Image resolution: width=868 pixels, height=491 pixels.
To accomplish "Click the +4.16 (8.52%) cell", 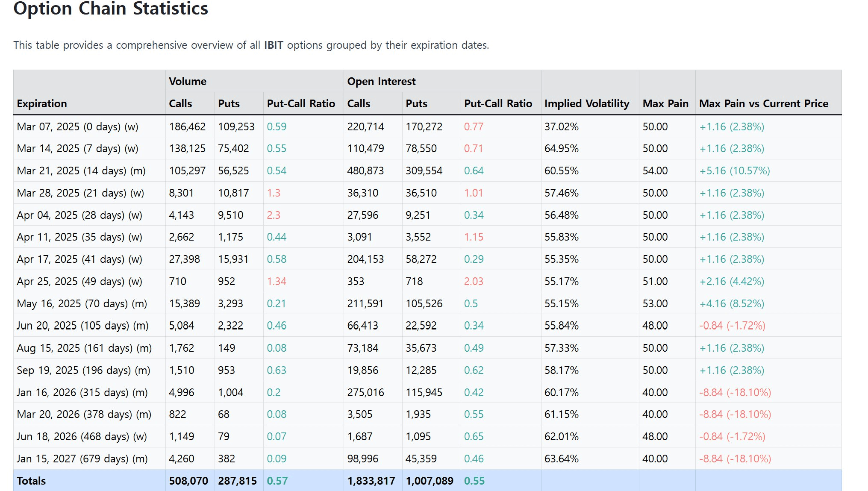I will (732, 303).
